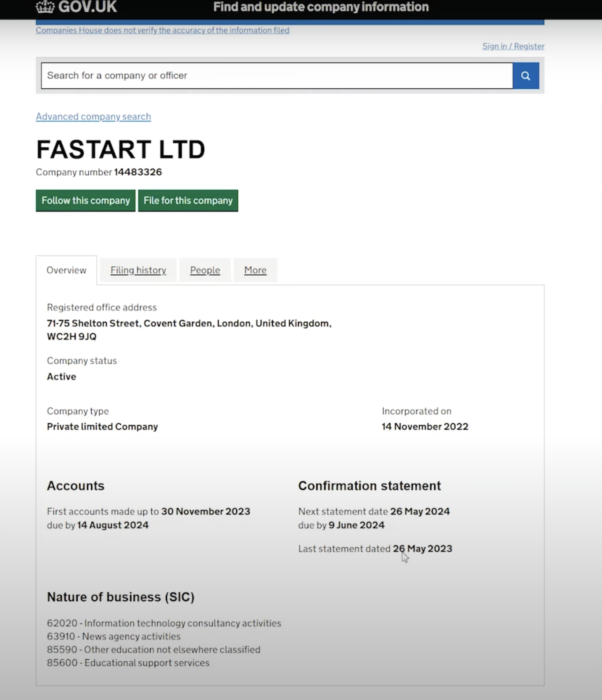Open the Companies House accuracy disclaimer link
Screen dimensions: 602x700
coord(162,30)
